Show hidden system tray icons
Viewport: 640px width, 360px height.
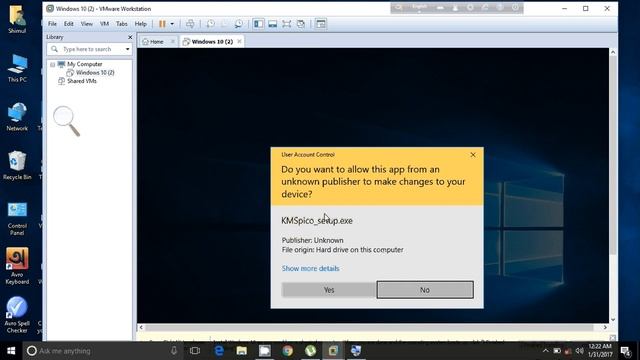pos(546,351)
